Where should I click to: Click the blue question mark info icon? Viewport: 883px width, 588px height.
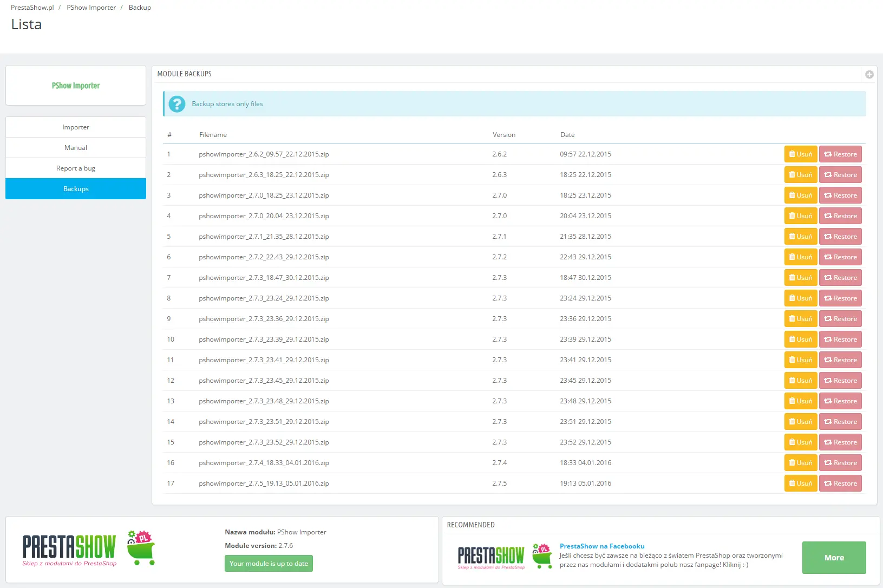176,104
